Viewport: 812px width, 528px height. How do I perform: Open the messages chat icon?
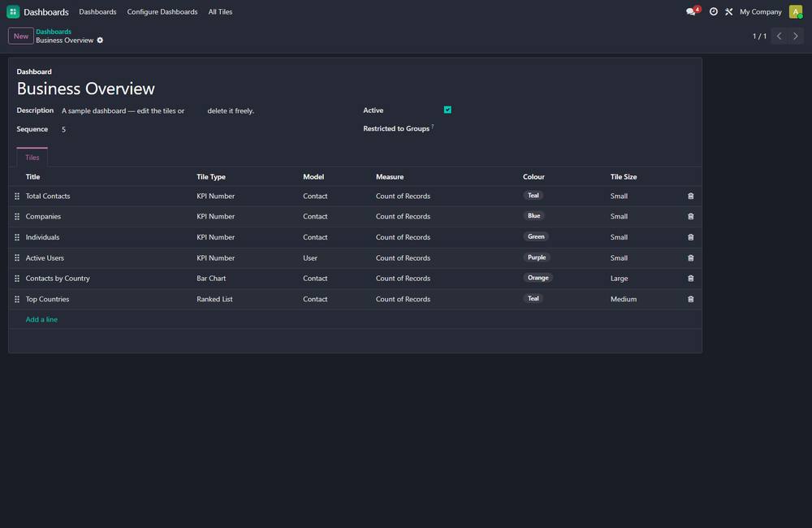coord(691,11)
